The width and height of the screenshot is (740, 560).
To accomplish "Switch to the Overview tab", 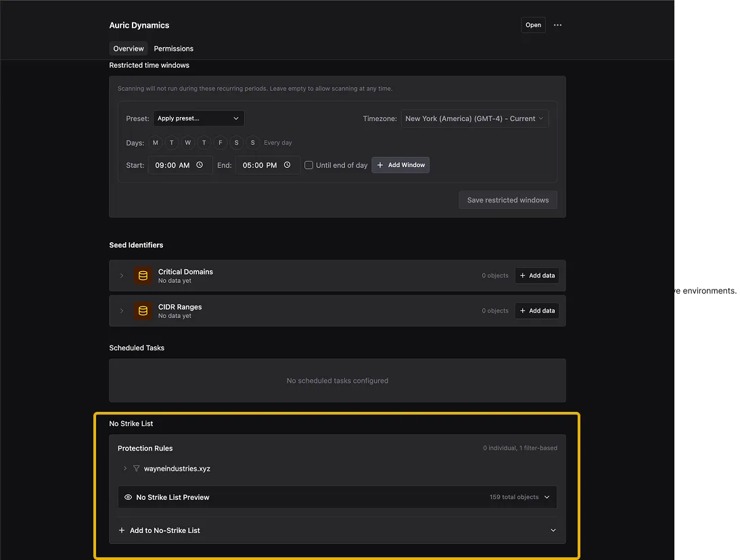I will [129, 49].
